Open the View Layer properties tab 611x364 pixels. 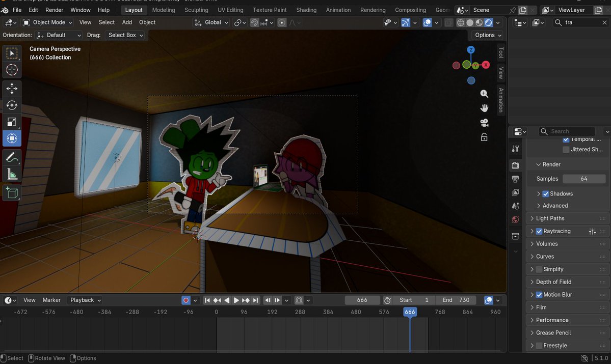[x=515, y=192]
